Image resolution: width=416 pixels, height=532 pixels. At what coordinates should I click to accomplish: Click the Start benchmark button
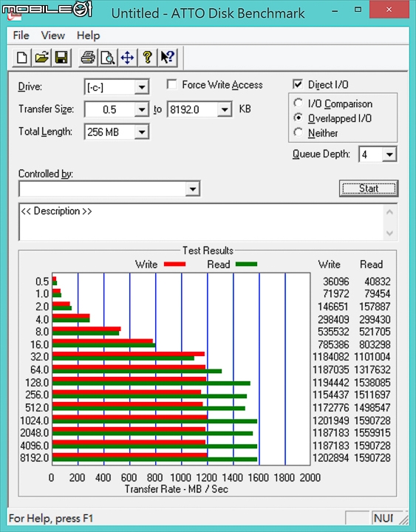click(x=369, y=188)
